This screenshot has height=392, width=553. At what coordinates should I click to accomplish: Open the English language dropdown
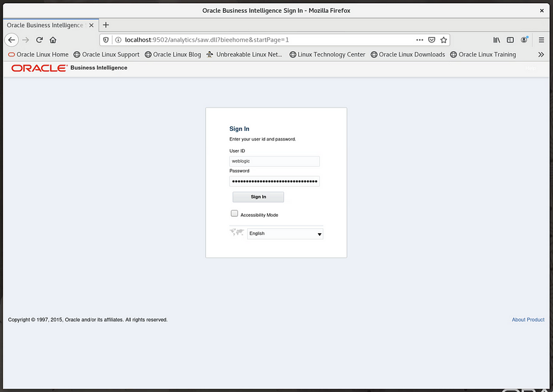pos(285,233)
